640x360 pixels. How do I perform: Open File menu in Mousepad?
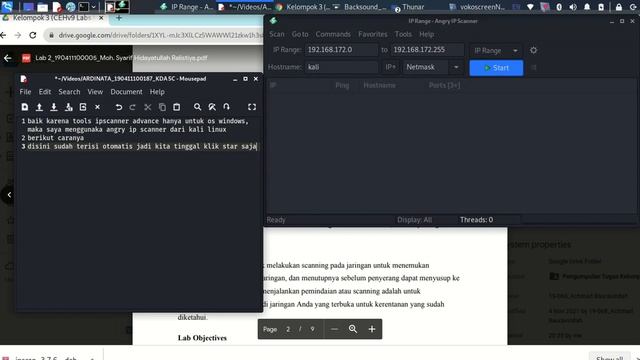click(x=25, y=92)
